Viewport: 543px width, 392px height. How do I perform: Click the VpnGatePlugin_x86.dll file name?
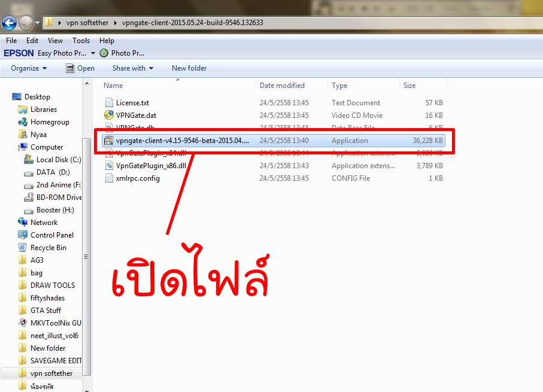click(151, 166)
